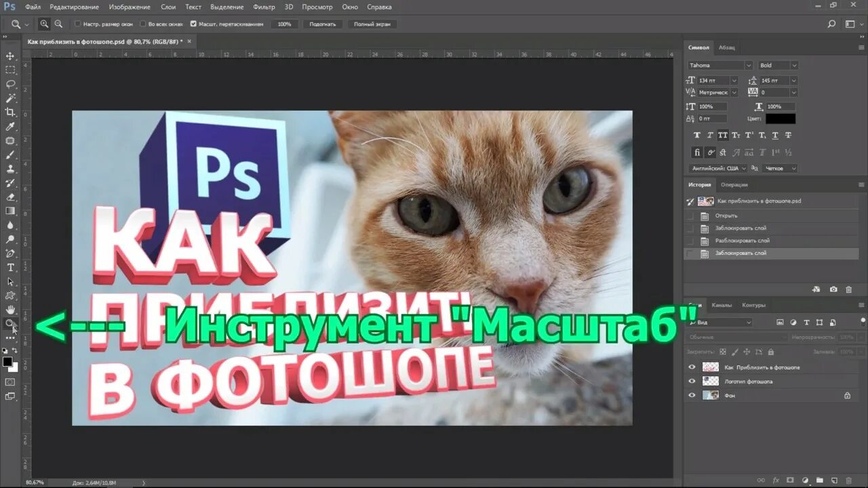This screenshot has height=488, width=868.
Task: Open the 'Файл' menu
Action: (x=33, y=7)
